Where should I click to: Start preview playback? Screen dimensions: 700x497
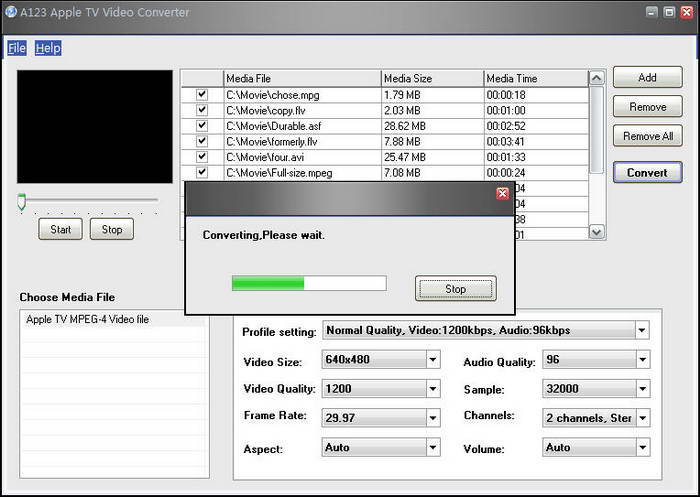pos(60,230)
